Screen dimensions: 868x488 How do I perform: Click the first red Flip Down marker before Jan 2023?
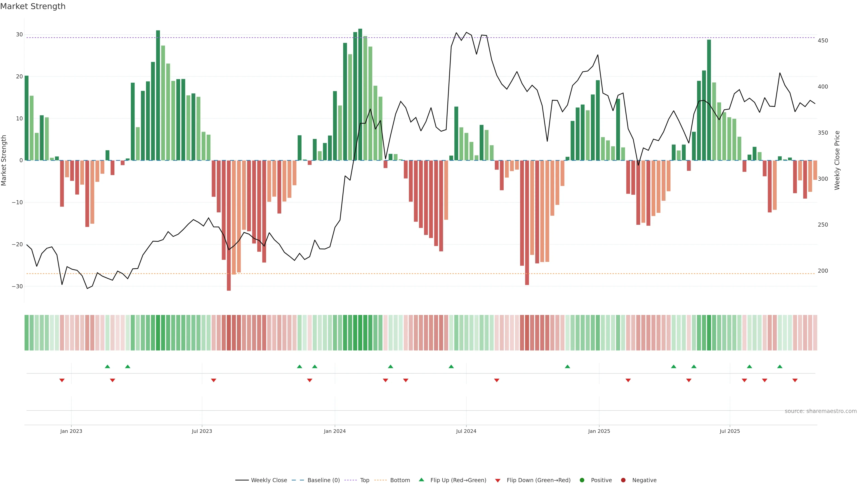click(x=62, y=380)
